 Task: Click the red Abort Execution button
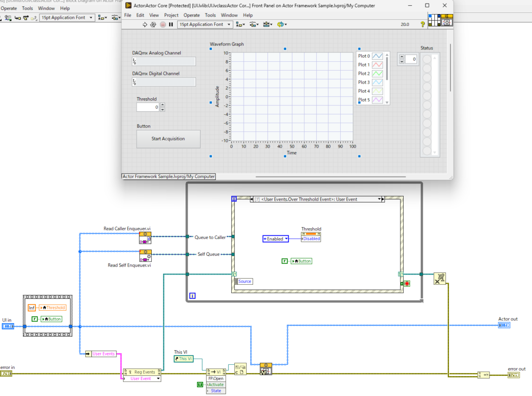click(x=163, y=24)
